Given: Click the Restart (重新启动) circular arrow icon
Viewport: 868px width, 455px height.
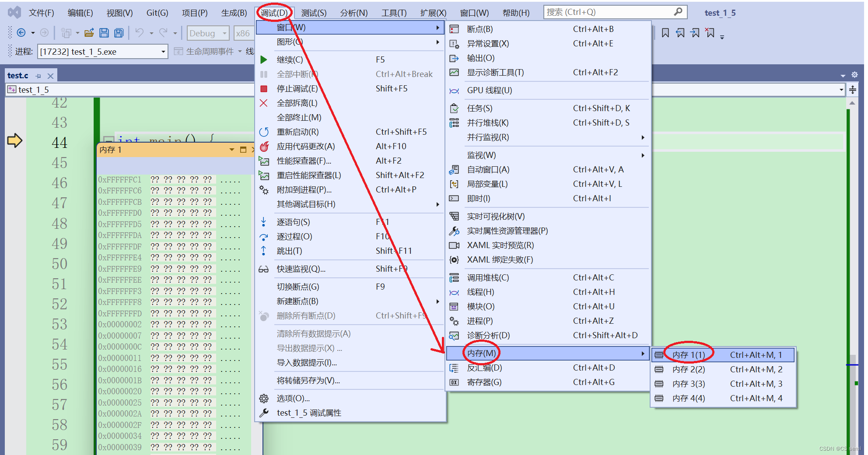Looking at the screenshot, I should click(263, 132).
